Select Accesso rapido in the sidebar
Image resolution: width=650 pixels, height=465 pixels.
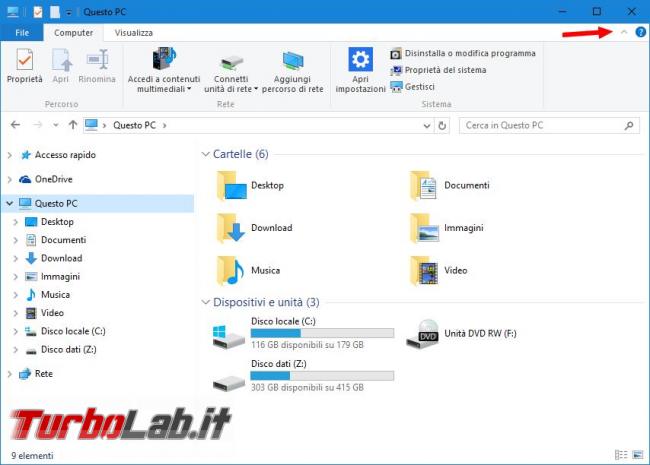click(x=65, y=155)
